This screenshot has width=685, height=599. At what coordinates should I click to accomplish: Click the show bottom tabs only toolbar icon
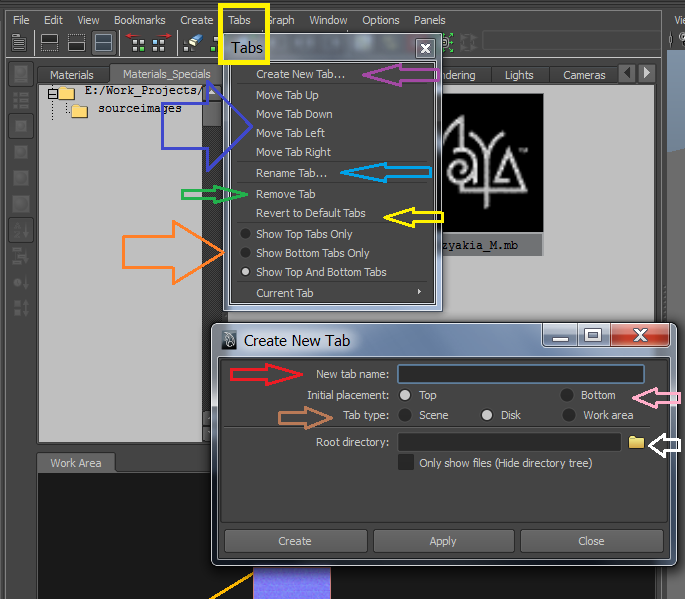pyautogui.click(x=76, y=43)
